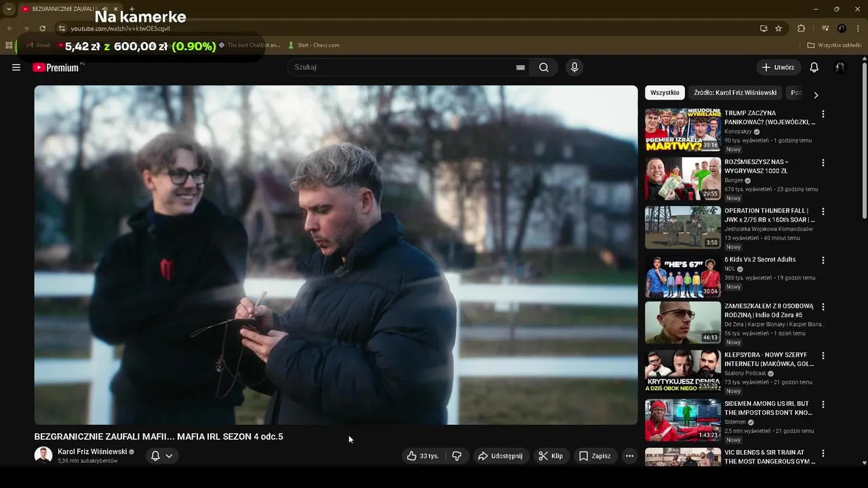Viewport: 868px width, 488px height.
Task: Open The best ChatBot bookmark
Action: (249, 45)
